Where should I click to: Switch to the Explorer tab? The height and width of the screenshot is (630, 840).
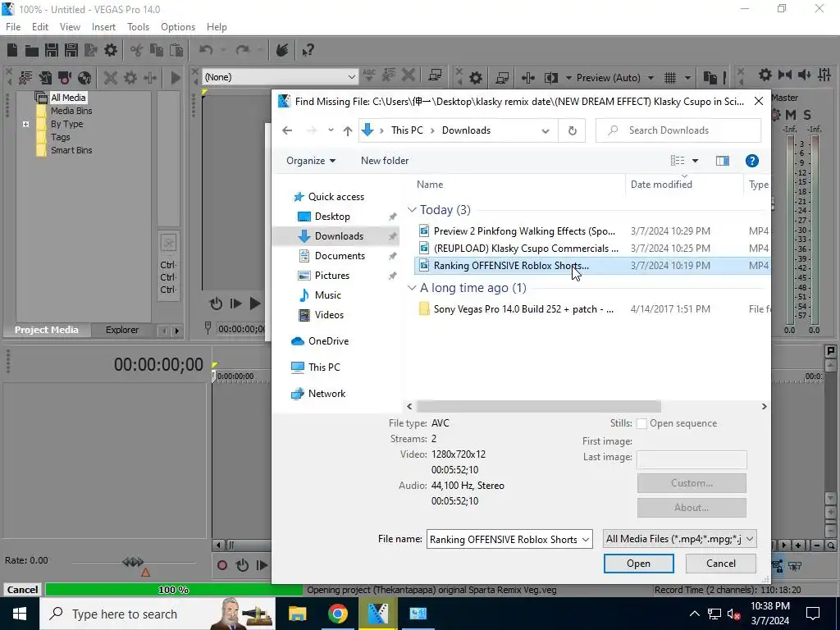point(122,330)
